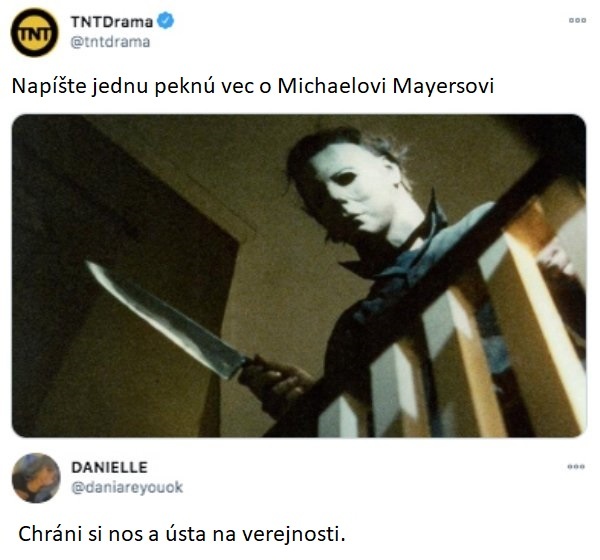Image resolution: width=600 pixels, height=560 pixels.
Task: Click the @tntdrama handle
Action: pos(110,42)
